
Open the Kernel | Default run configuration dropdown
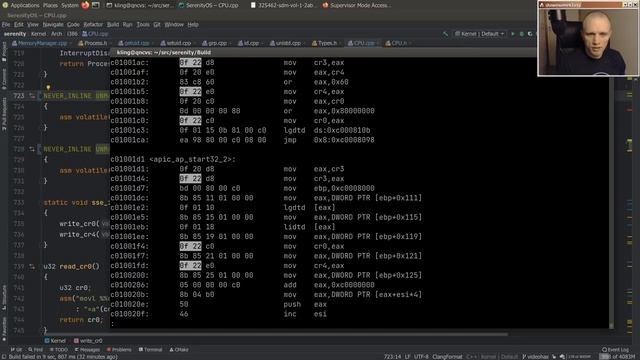[x=480, y=34]
